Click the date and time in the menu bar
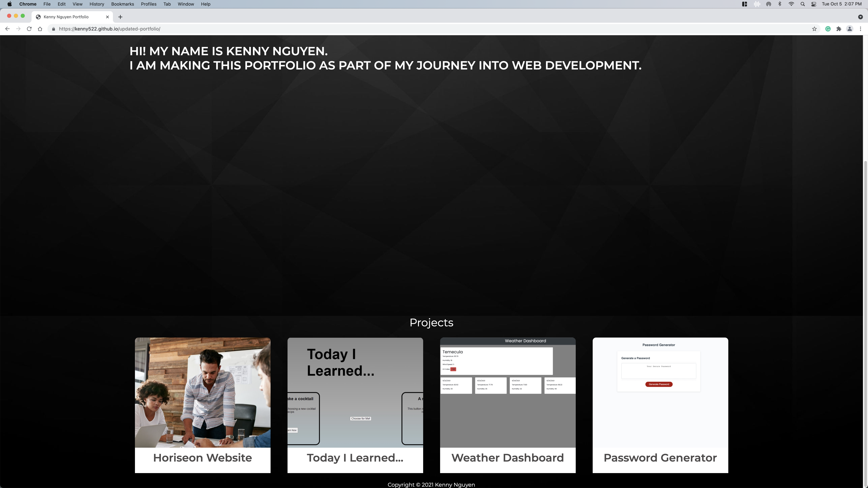Image resolution: width=868 pixels, height=488 pixels. pyautogui.click(x=841, y=4)
